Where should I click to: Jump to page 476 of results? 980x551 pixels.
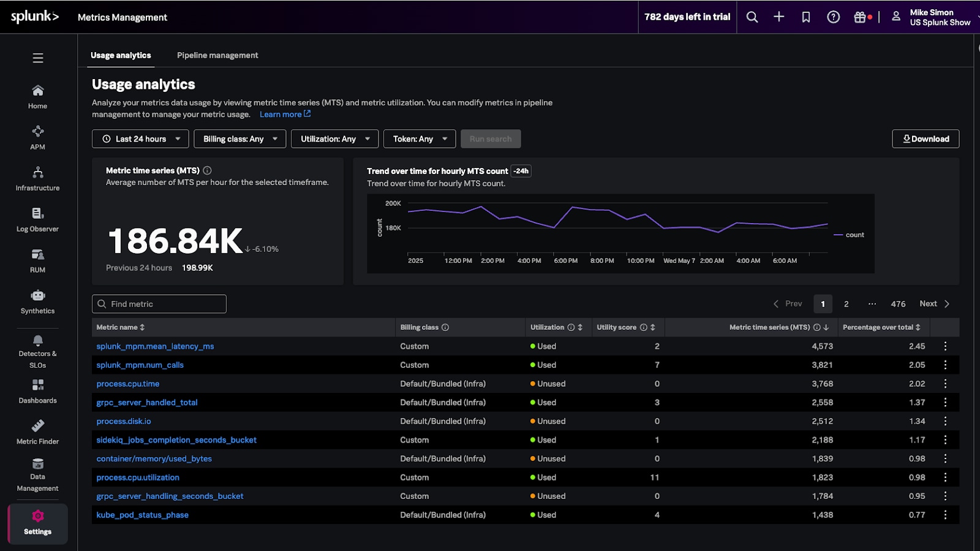(898, 304)
